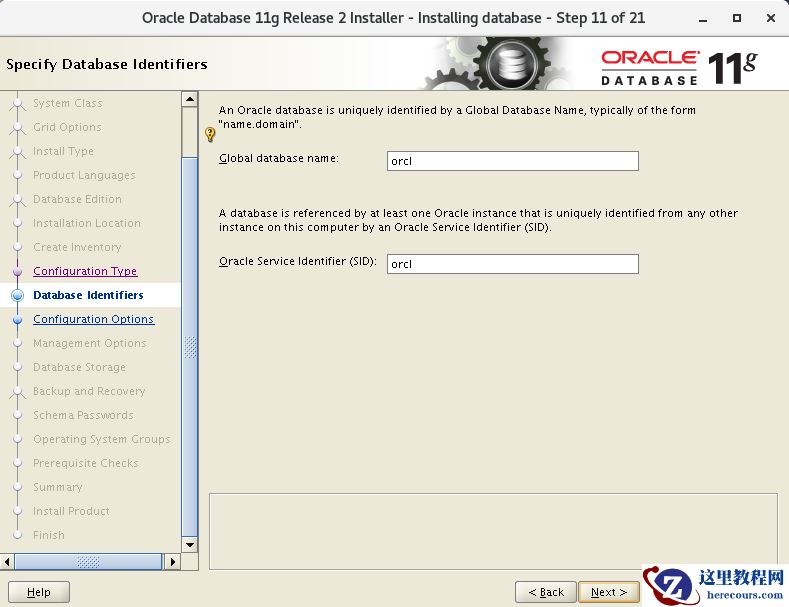Minimize the installer window
Viewport: 789px width, 607px height.
click(x=703, y=19)
